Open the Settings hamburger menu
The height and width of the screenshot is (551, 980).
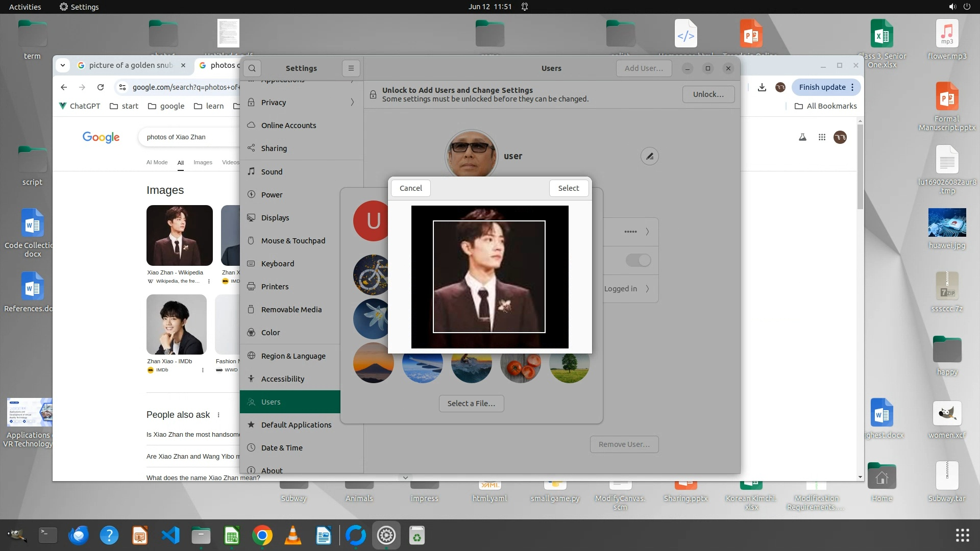(351, 68)
